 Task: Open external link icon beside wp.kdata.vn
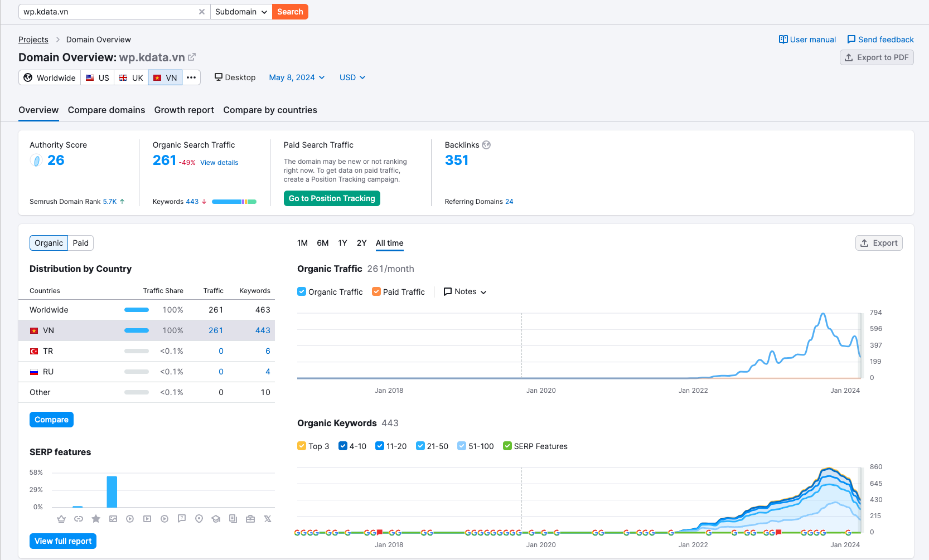[x=192, y=57]
